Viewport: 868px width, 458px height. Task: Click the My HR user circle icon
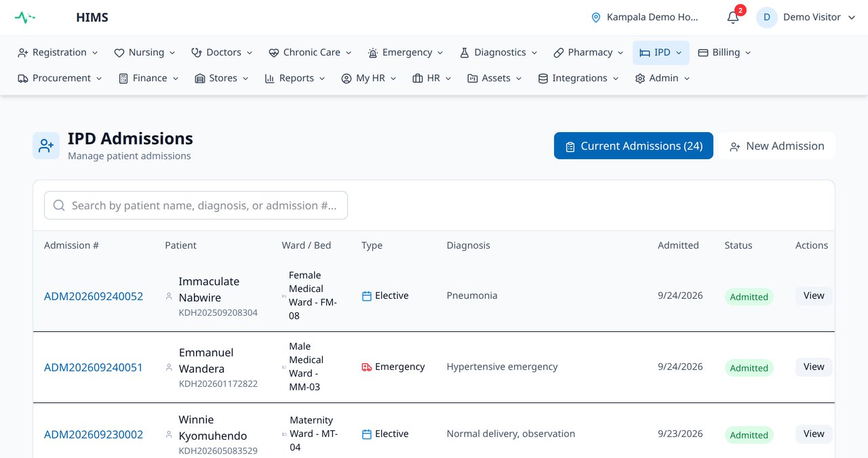[x=347, y=79]
